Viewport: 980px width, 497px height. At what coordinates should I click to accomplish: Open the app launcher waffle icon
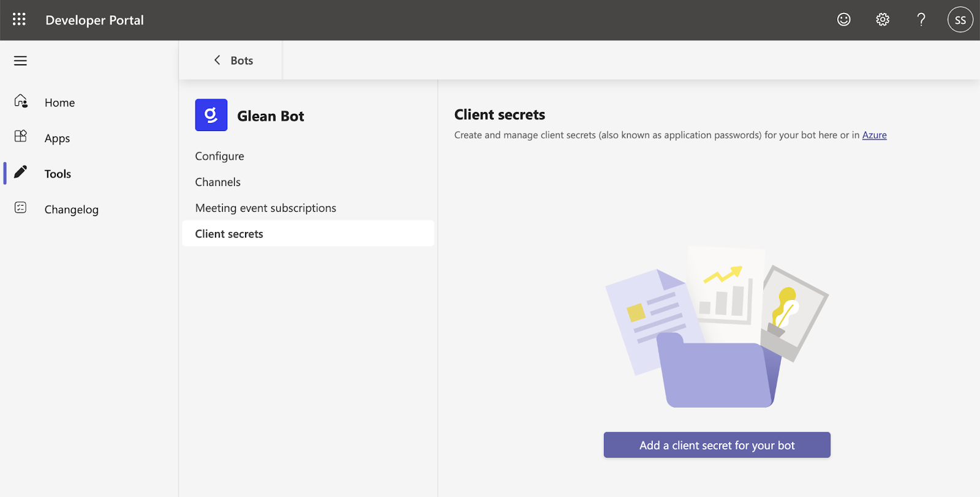click(19, 20)
